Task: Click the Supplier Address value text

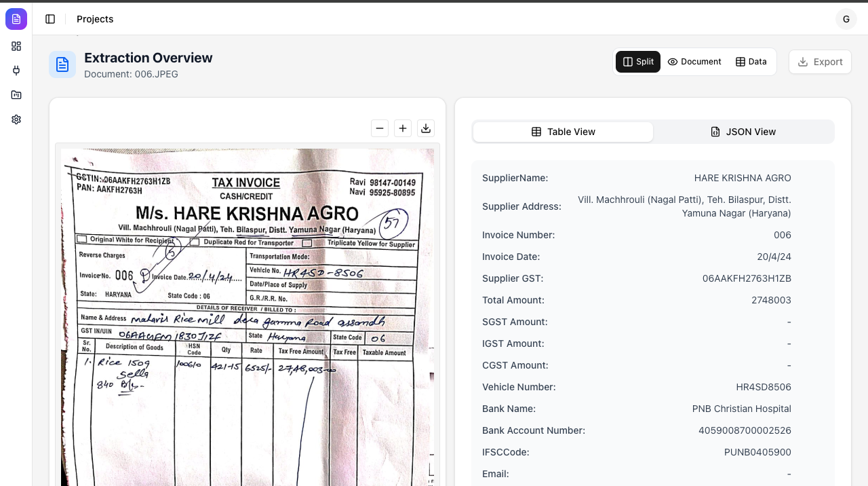Action: [684, 206]
